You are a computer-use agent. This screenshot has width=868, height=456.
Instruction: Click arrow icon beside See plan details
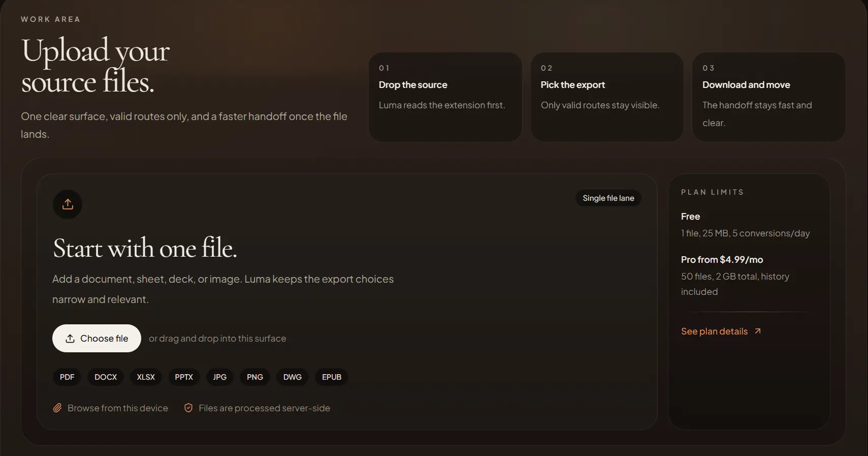click(757, 331)
